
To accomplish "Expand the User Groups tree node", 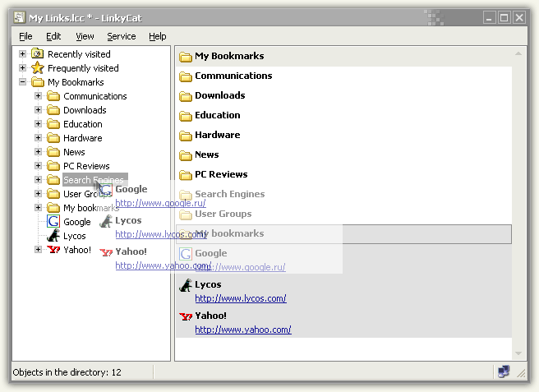I will point(38,194).
